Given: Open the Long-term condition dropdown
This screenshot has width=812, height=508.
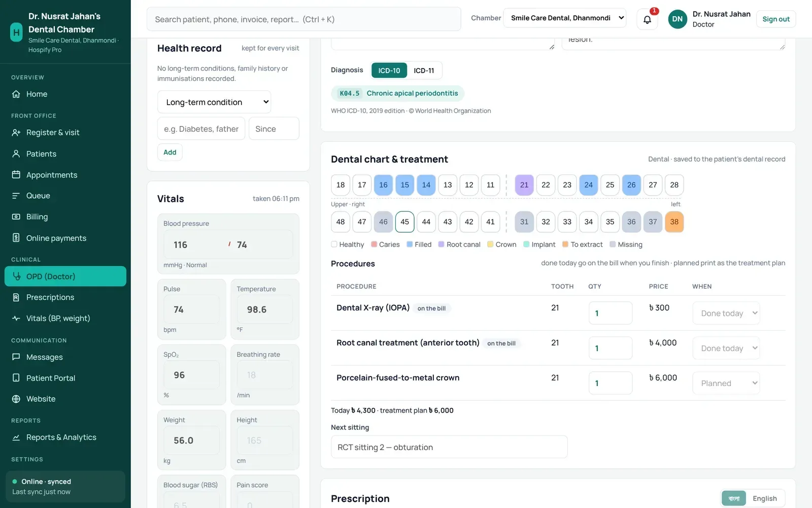Looking at the screenshot, I should click(x=214, y=102).
